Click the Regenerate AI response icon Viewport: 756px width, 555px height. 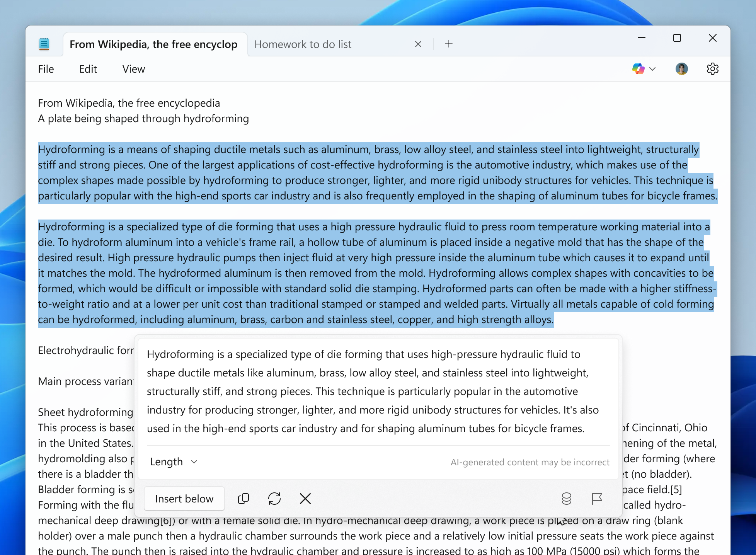[274, 499]
